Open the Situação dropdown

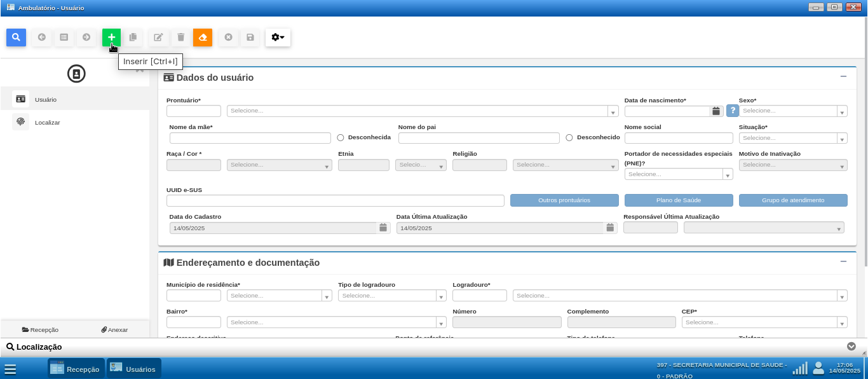[792, 138]
